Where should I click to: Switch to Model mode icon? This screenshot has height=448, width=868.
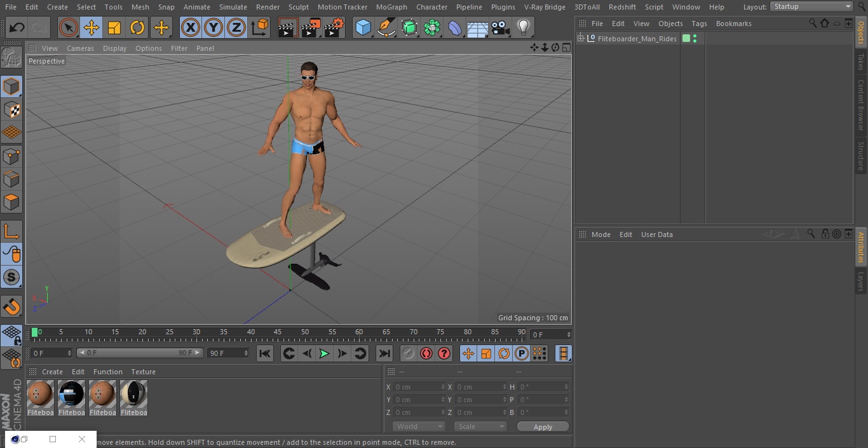tap(11, 86)
